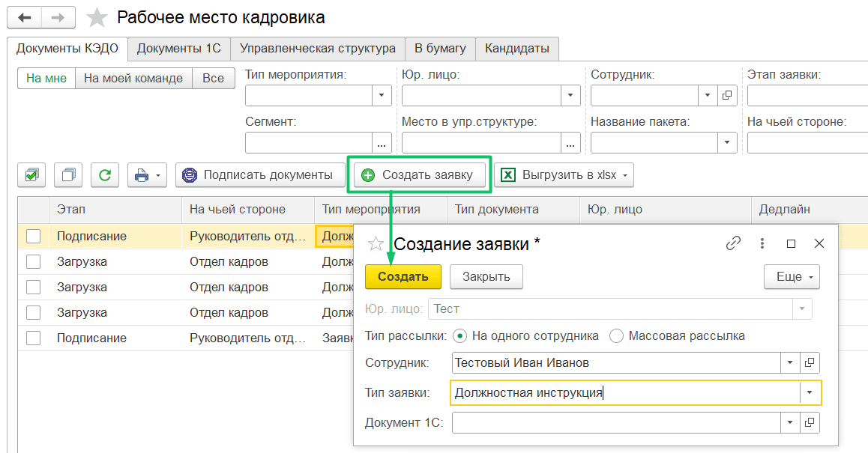Expand Тип мероприятия filter dropdown
The image size is (868, 453).
(382, 96)
